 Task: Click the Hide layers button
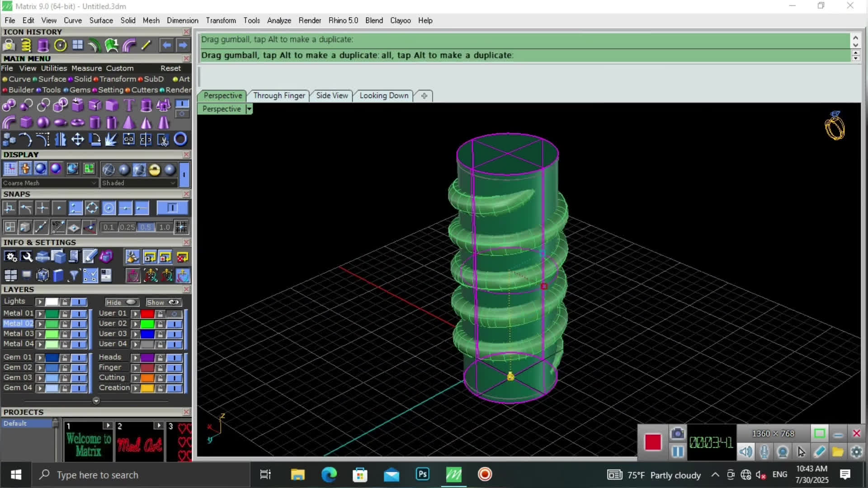tap(121, 302)
